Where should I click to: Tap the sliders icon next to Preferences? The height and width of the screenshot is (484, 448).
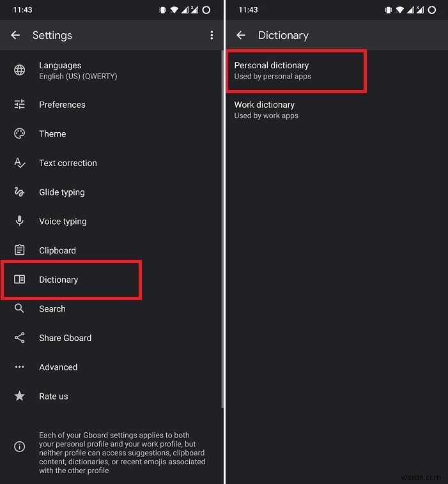click(19, 104)
